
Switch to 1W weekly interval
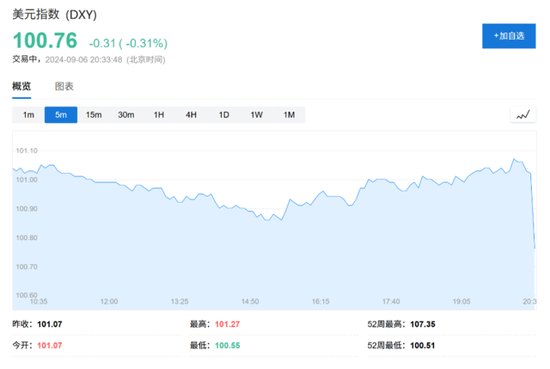coord(256,115)
